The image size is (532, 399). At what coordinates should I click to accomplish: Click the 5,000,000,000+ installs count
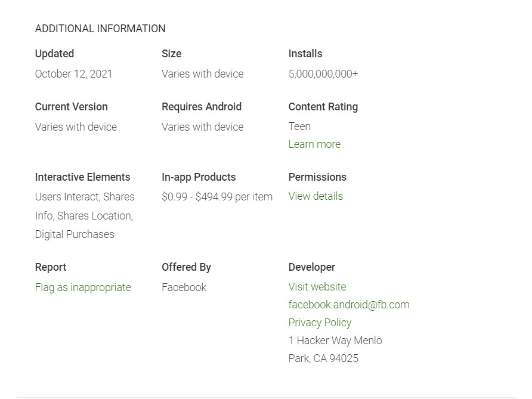[323, 74]
